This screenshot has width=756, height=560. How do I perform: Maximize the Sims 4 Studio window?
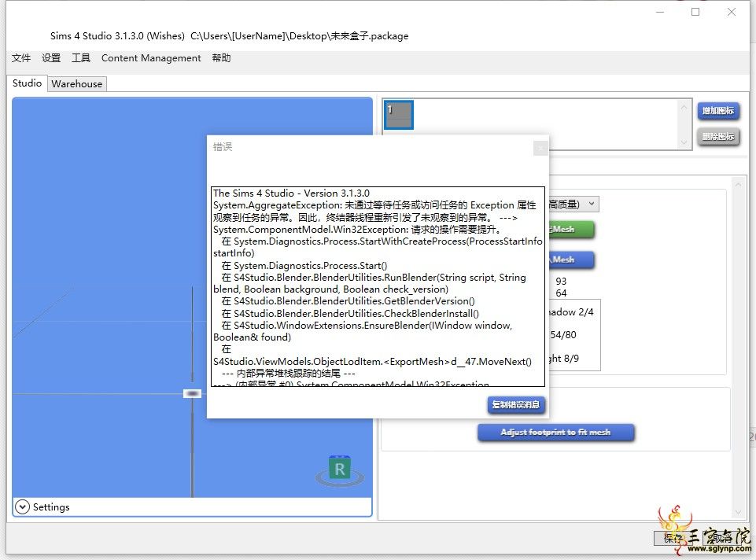[695, 12]
